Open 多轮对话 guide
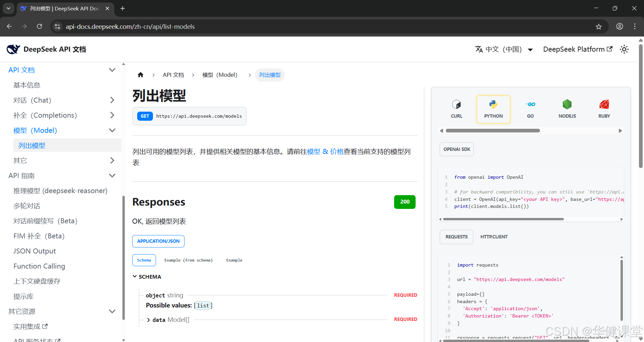644x342 pixels. tap(27, 206)
